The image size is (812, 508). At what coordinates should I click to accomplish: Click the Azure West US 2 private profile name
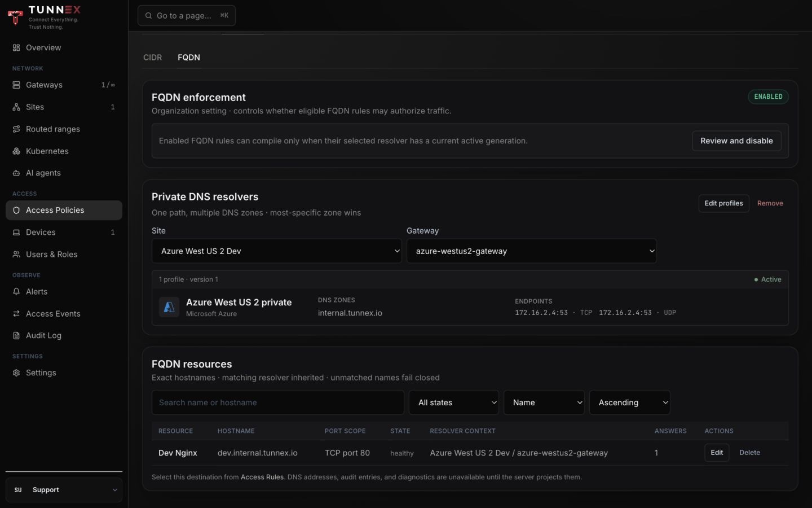point(239,303)
